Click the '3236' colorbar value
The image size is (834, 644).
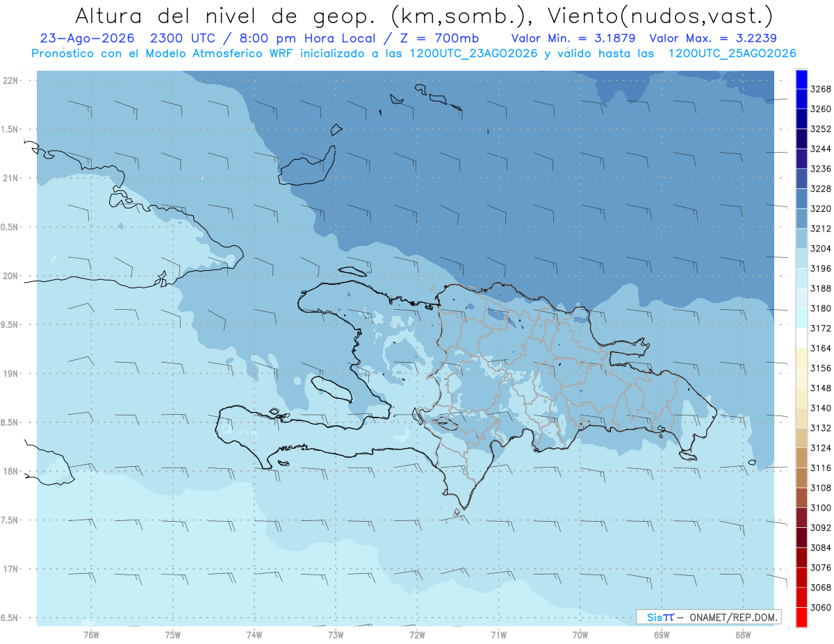coord(821,169)
